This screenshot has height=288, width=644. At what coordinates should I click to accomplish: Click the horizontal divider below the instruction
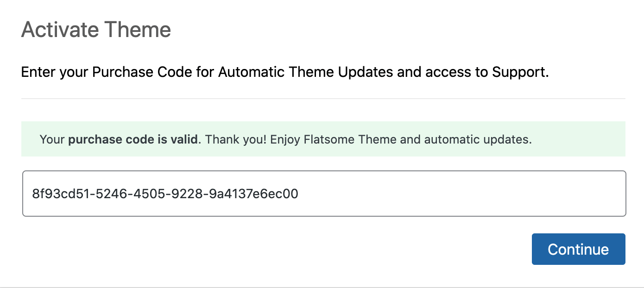[x=323, y=99]
